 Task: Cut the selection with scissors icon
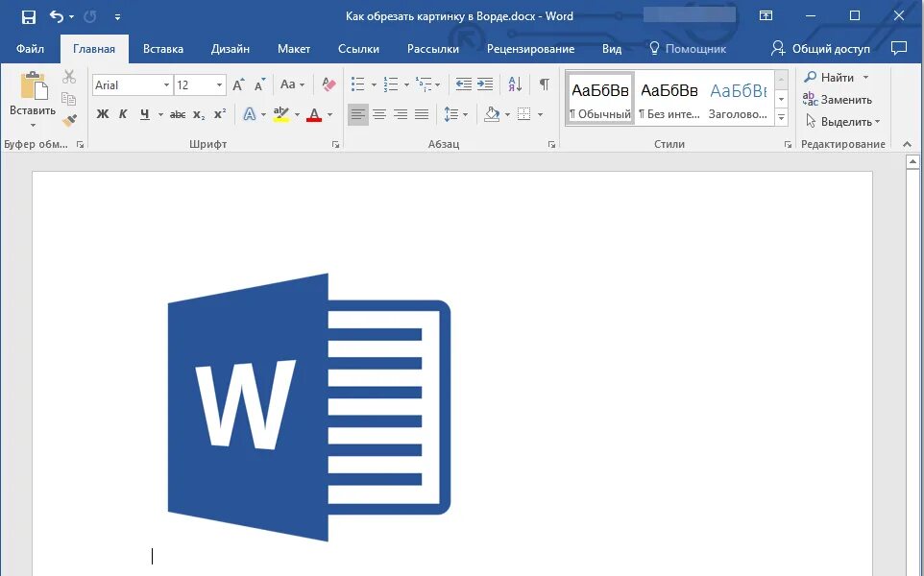[x=69, y=77]
